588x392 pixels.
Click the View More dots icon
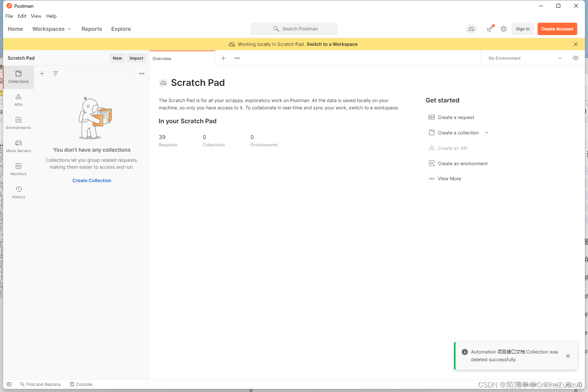(x=432, y=179)
